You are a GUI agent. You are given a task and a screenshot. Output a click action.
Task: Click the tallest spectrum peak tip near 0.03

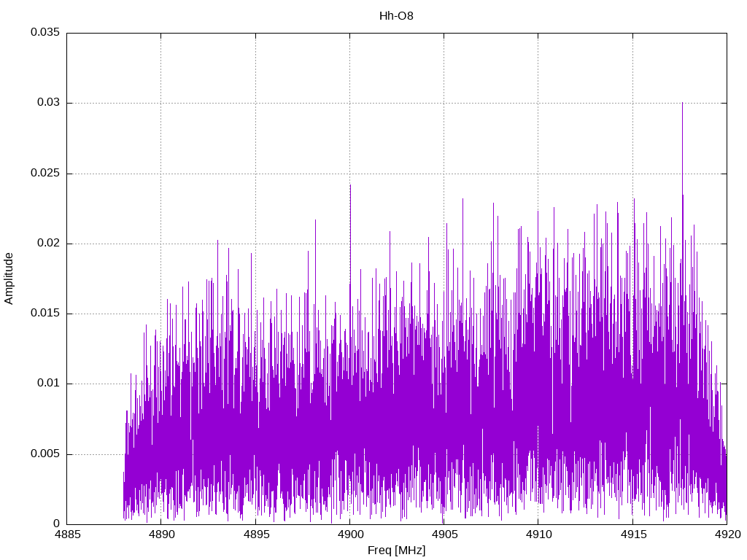point(682,103)
